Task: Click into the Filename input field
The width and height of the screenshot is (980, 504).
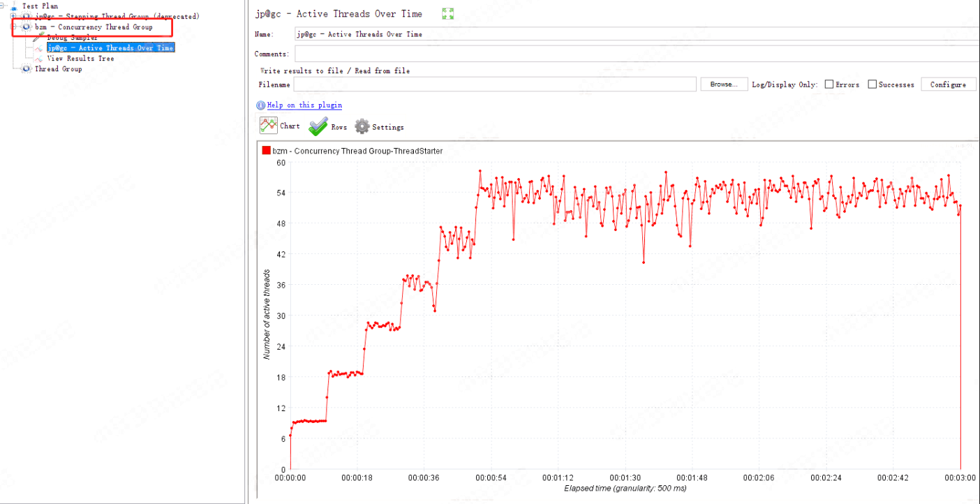Action: (x=496, y=84)
